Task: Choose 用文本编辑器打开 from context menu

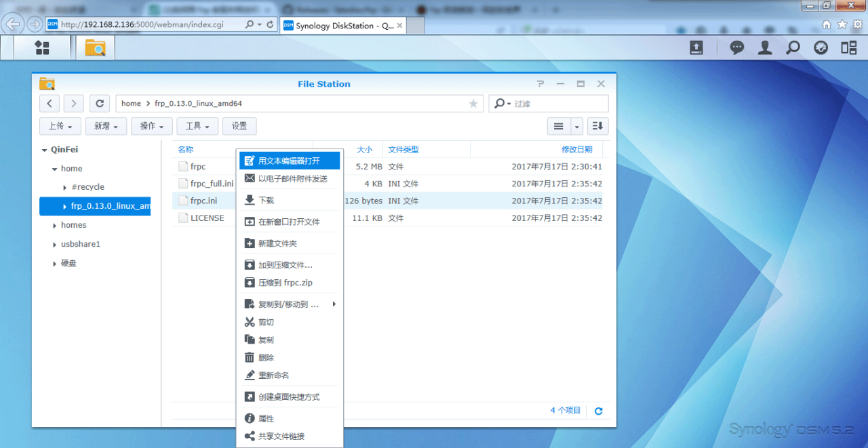Action: pos(289,161)
